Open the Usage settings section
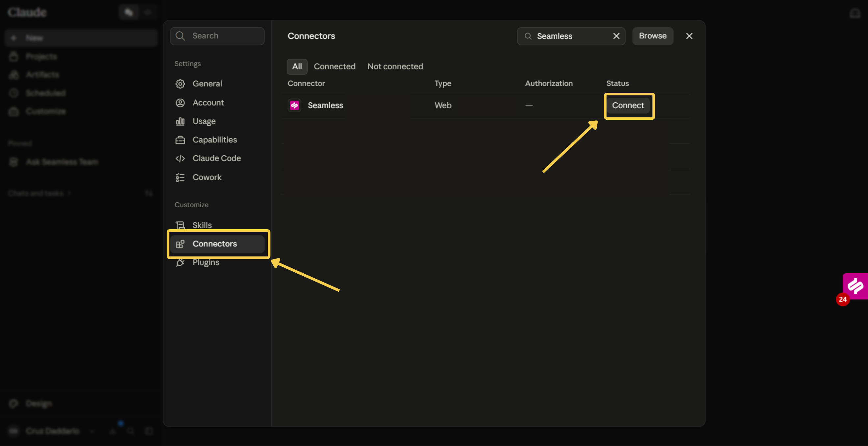 coord(217,121)
